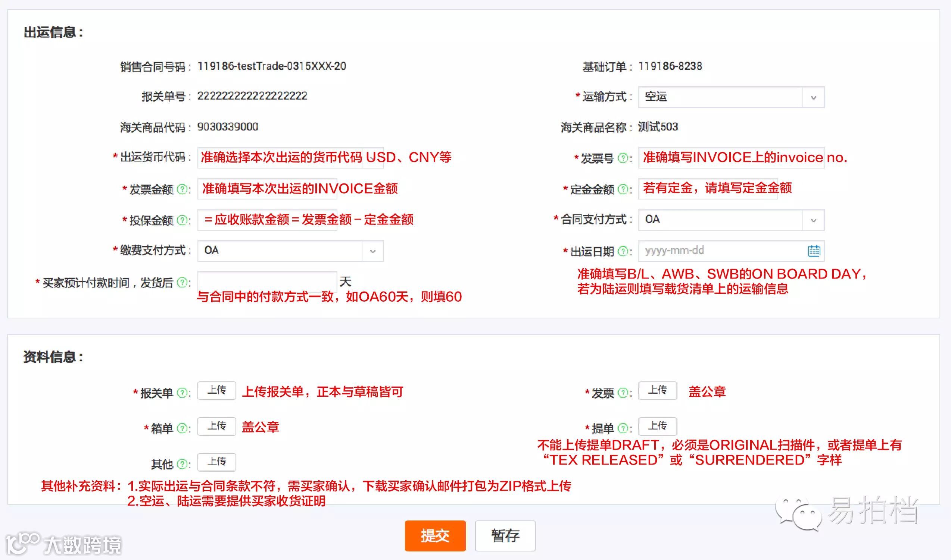The height and width of the screenshot is (560, 951).
Task: Click help icon next to 其他
Action: (x=182, y=464)
